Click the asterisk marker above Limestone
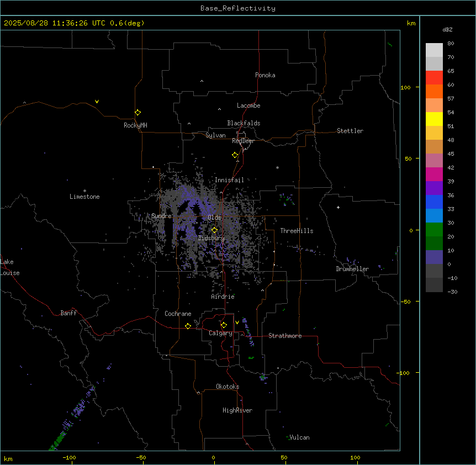Image resolution: width=476 pixels, height=465 pixels. [x=84, y=191]
